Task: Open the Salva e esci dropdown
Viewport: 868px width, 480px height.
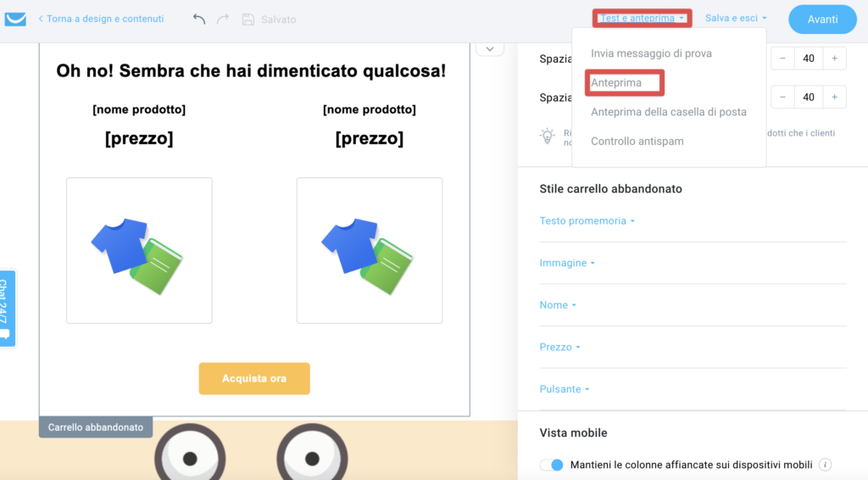Action: pyautogui.click(x=736, y=19)
